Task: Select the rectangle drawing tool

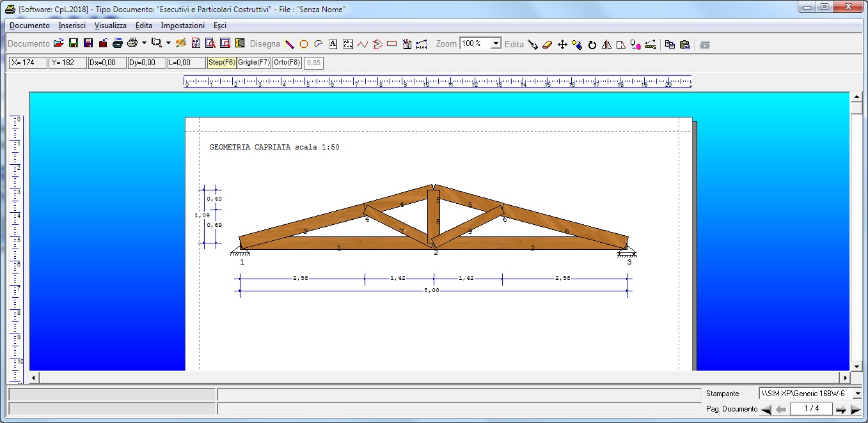Action: (392, 44)
